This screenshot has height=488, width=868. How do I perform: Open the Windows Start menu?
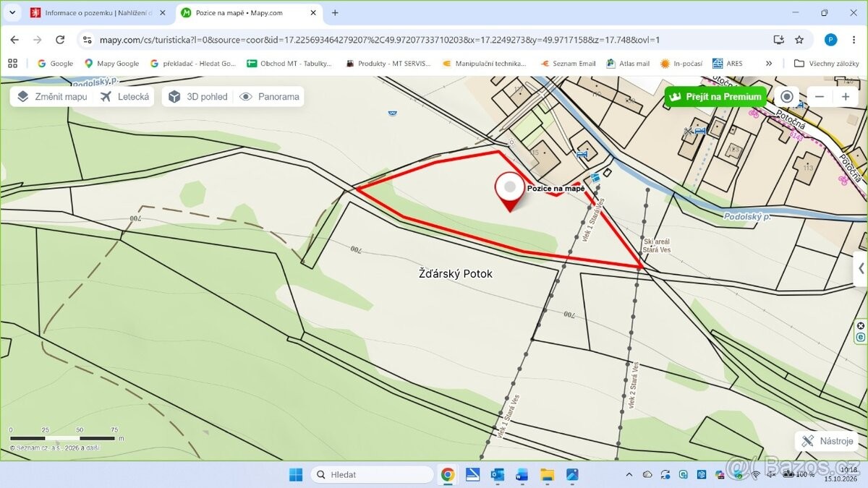[x=296, y=474]
